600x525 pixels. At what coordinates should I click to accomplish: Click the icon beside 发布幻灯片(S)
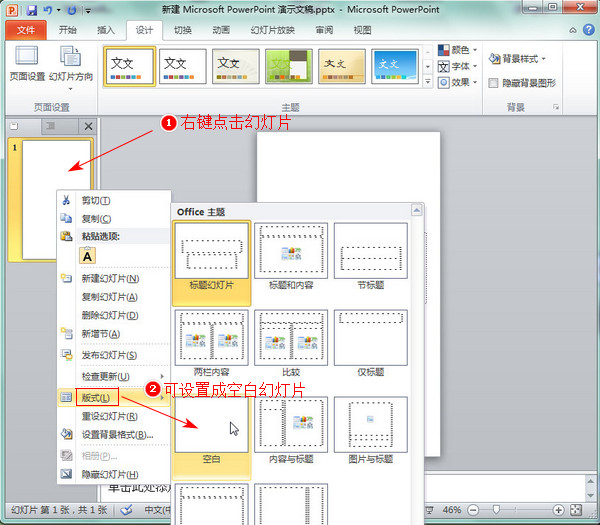pos(67,355)
